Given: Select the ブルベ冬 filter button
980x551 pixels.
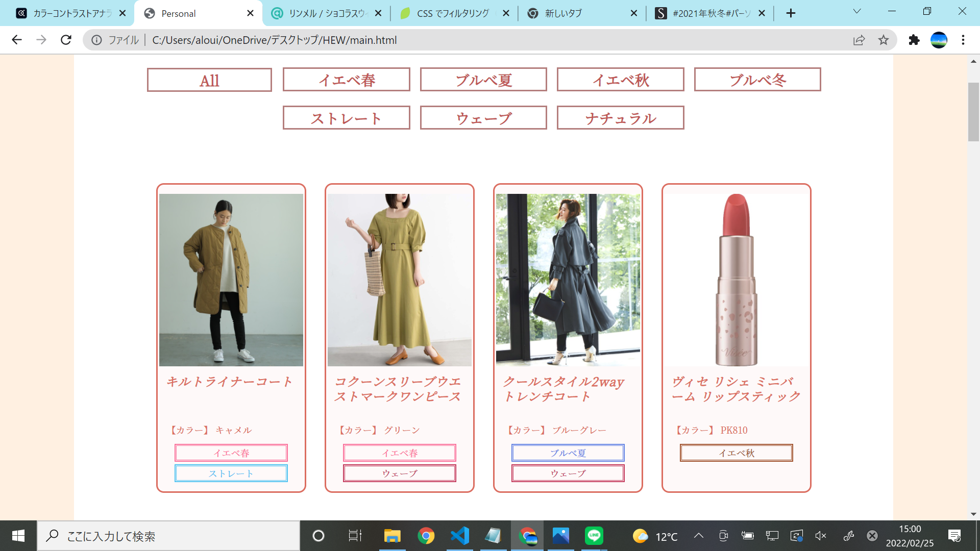Looking at the screenshot, I should point(757,80).
